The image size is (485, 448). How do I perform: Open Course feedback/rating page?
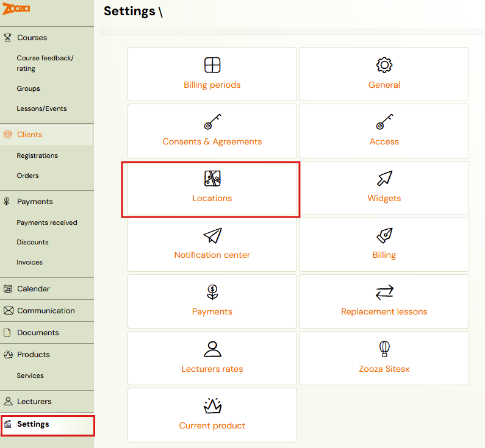pos(45,63)
